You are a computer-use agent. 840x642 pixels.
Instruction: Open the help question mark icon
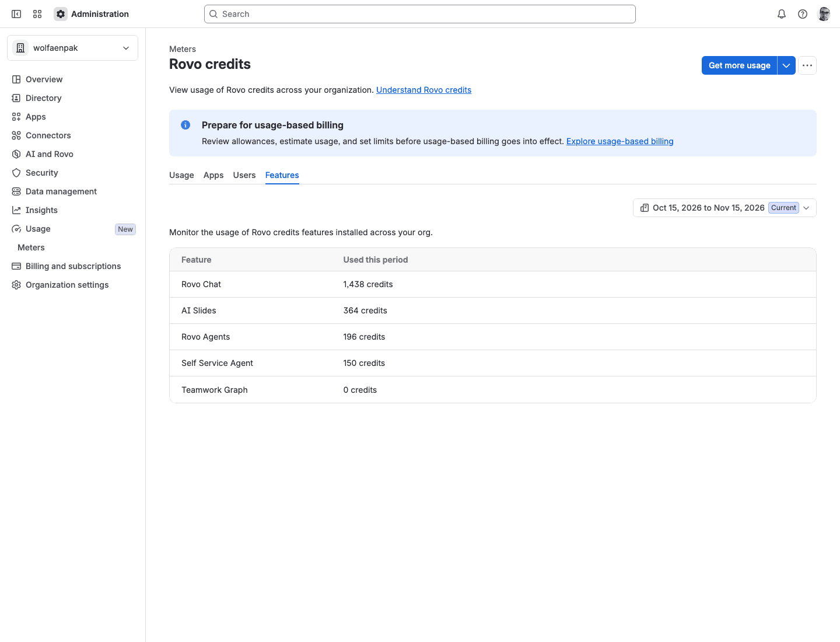[803, 14]
